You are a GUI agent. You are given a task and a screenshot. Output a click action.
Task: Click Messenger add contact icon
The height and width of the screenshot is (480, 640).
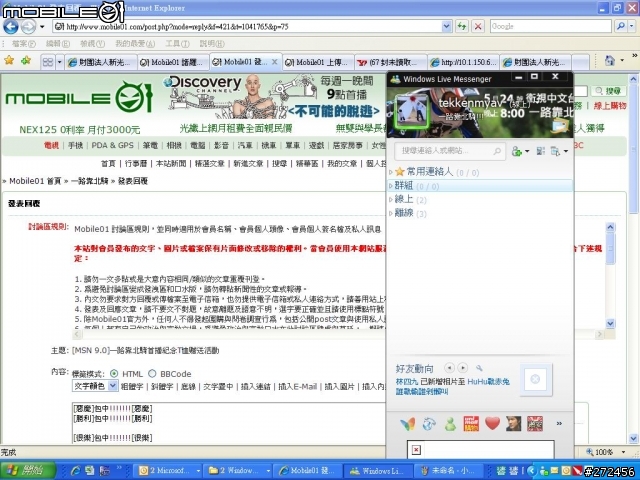tap(516, 151)
